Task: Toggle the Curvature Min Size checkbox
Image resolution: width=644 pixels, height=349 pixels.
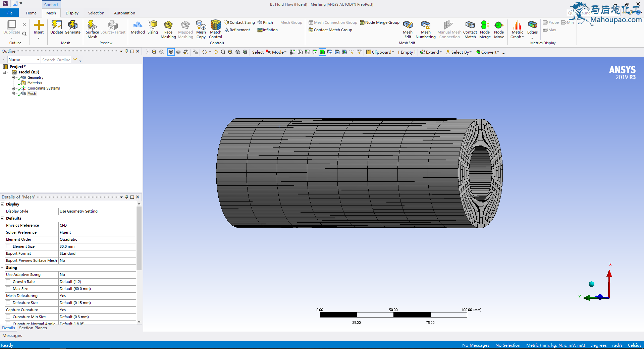Action: click(x=8, y=317)
